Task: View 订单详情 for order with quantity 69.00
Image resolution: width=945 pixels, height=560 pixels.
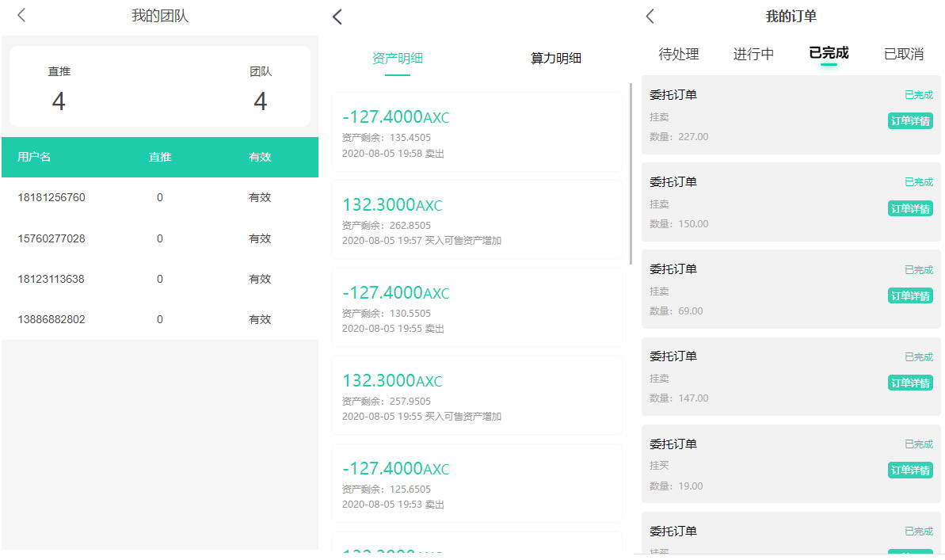Action: (910, 296)
